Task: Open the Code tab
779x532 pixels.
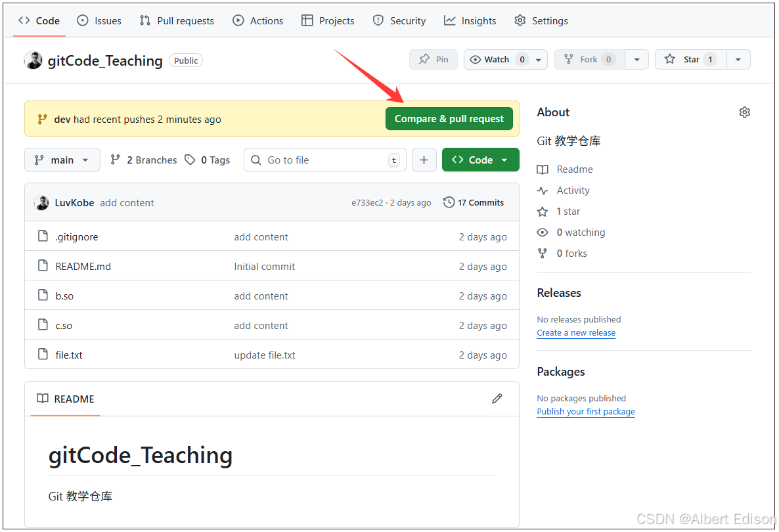Action: click(39, 21)
